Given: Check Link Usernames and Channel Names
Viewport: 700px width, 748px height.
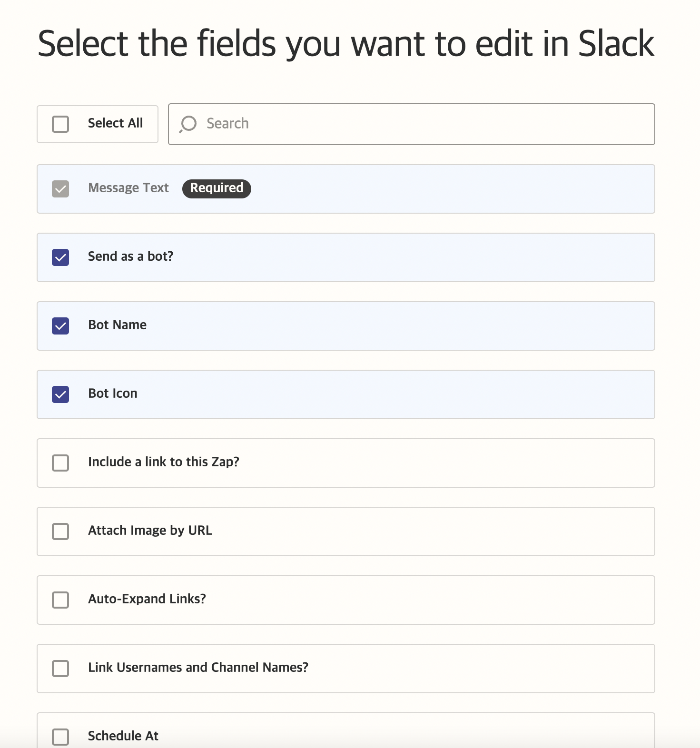Looking at the screenshot, I should tap(60, 669).
